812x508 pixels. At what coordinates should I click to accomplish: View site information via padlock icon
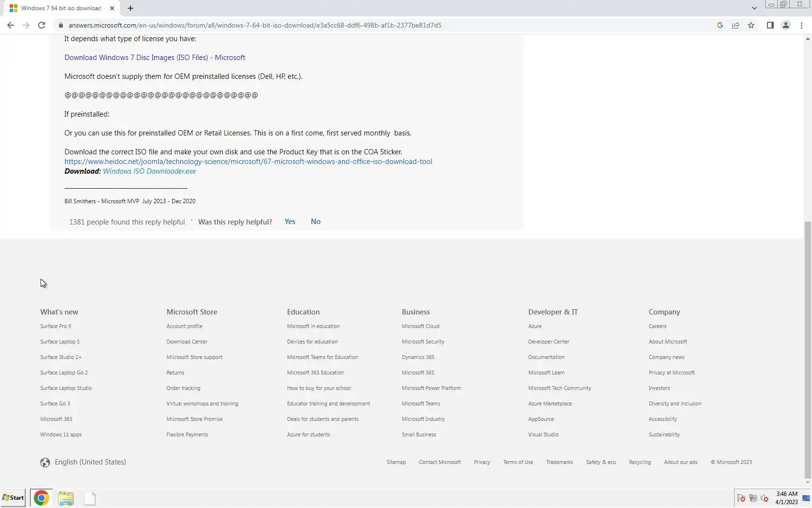pyautogui.click(x=60, y=25)
